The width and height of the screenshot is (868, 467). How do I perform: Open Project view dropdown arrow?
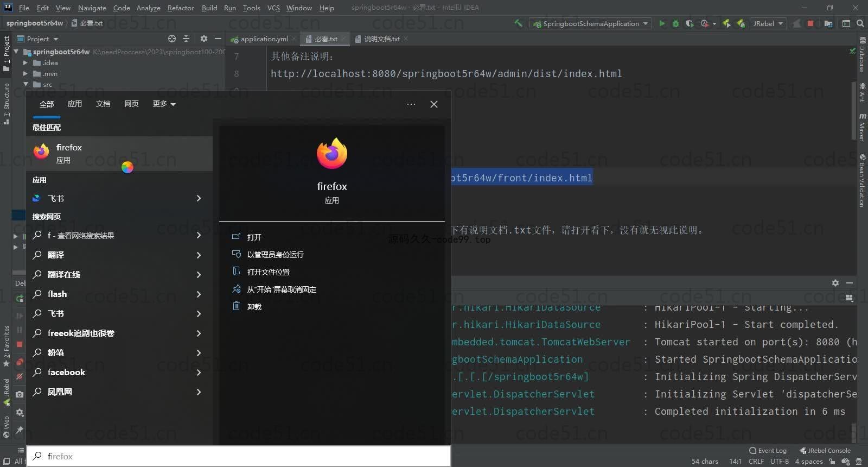pyautogui.click(x=56, y=39)
